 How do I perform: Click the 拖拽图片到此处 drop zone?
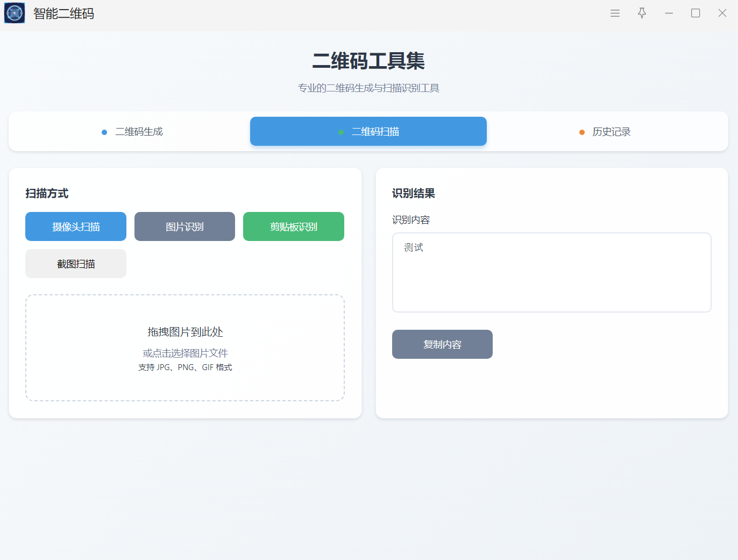point(185,348)
